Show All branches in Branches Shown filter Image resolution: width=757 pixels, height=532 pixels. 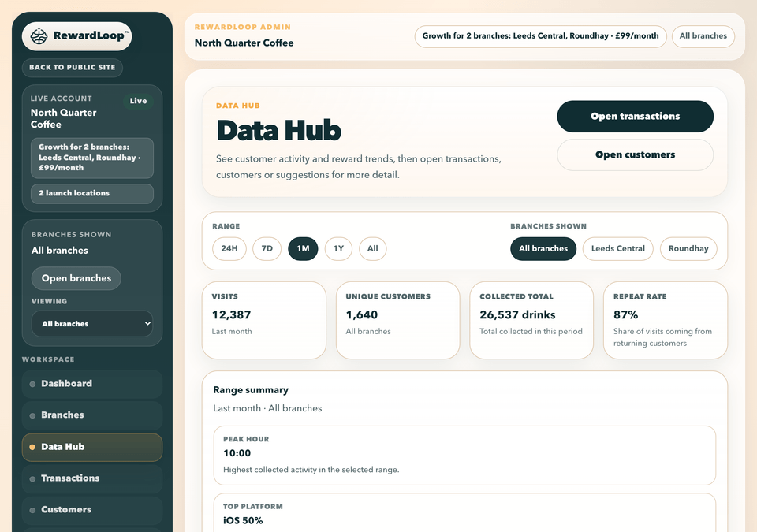pos(543,248)
